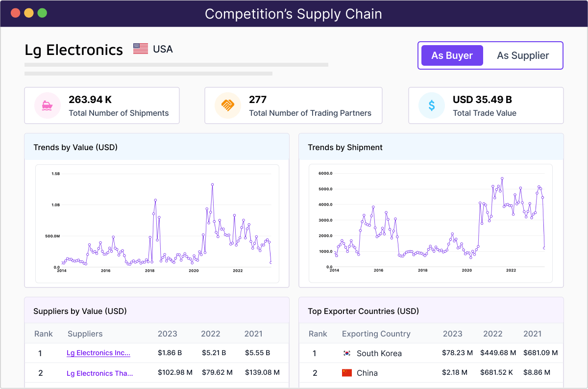
Task: Click the Exporting Country column header
Action: click(376, 334)
